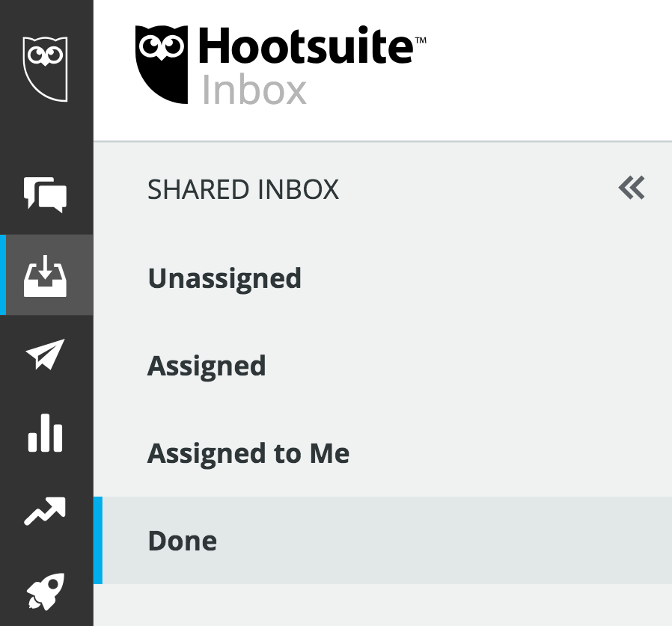Select the Inbox tray icon in sidebar

(46, 275)
